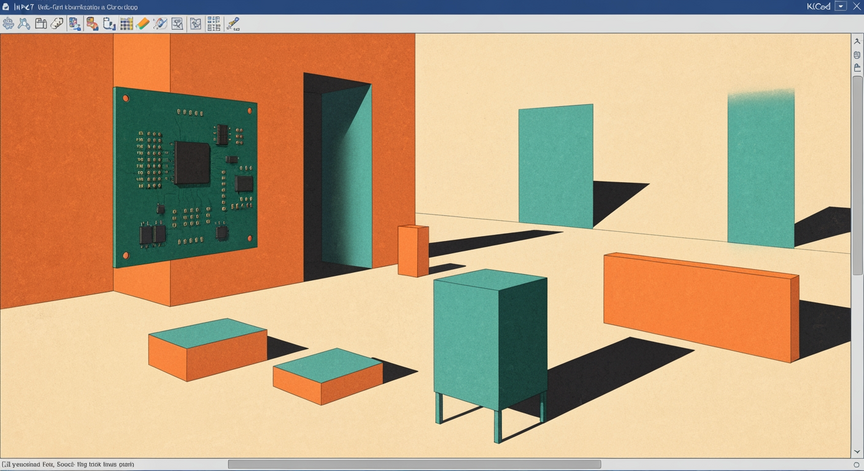The width and height of the screenshot is (864, 471).
Task: Click the tag-shaped toolbar icon
Action: [57, 24]
